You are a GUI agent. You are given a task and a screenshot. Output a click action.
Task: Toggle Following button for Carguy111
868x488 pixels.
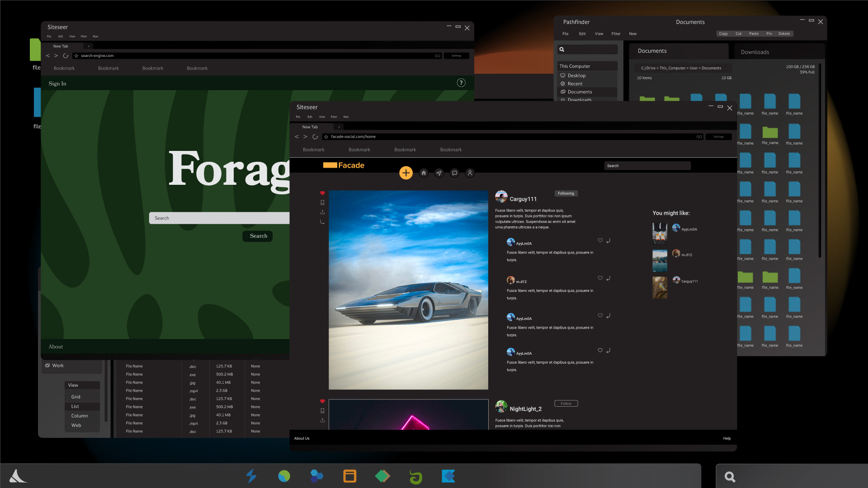click(566, 193)
